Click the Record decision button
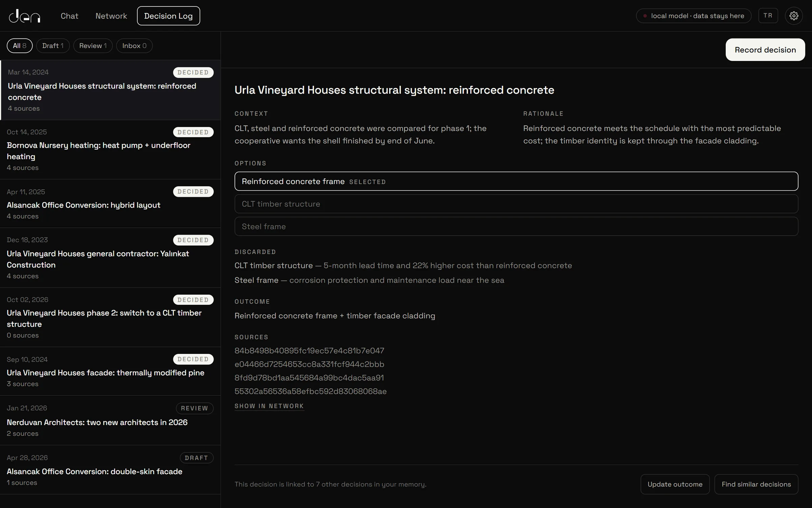This screenshot has height=508, width=812. click(765, 50)
